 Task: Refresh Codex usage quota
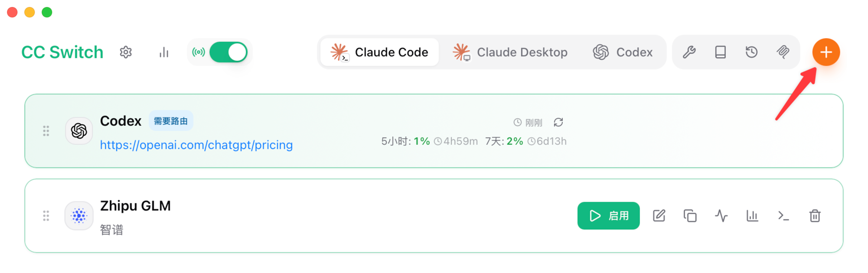pos(558,123)
